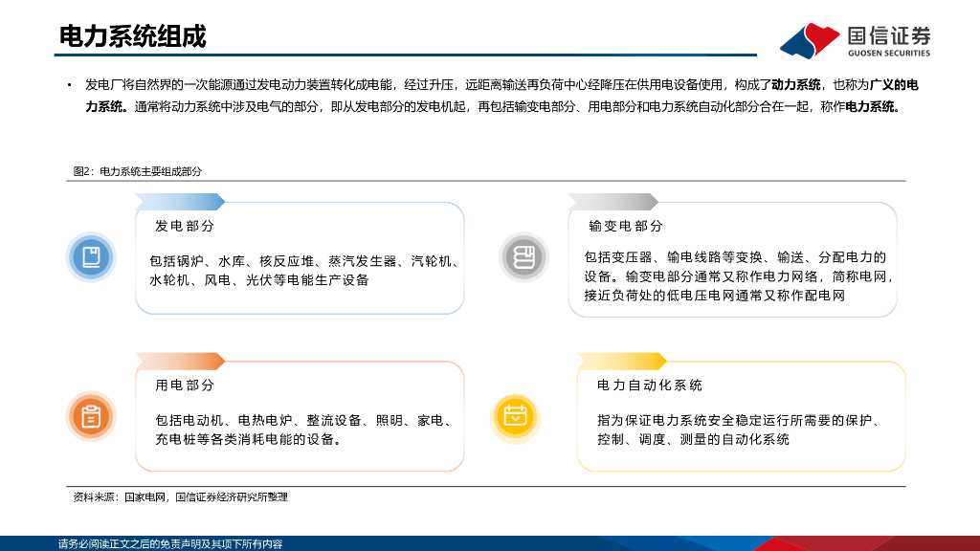Click the 用电部分 card heading
The height and width of the screenshot is (551, 980).
(185, 386)
